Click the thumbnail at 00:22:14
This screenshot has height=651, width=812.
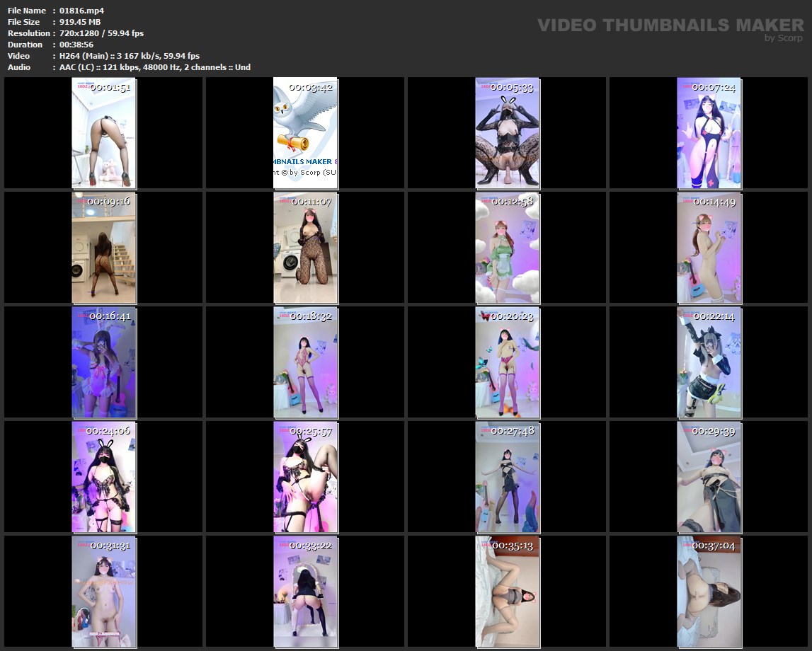click(709, 362)
